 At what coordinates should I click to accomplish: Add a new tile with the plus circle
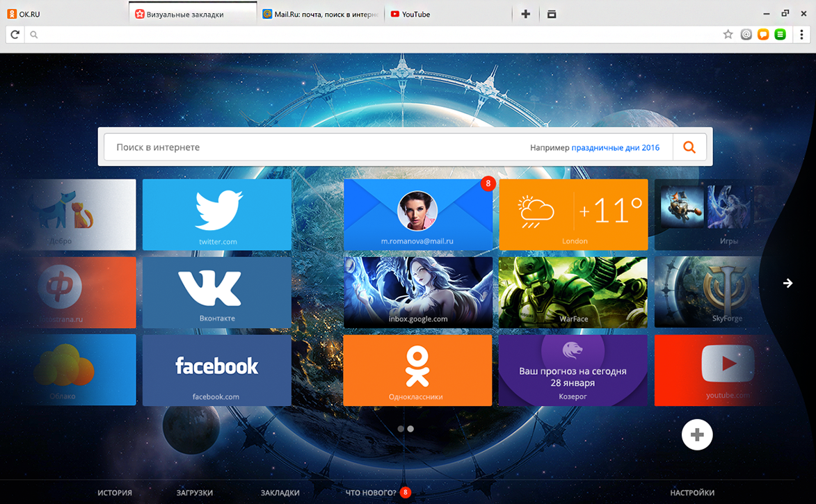click(x=697, y=434)
